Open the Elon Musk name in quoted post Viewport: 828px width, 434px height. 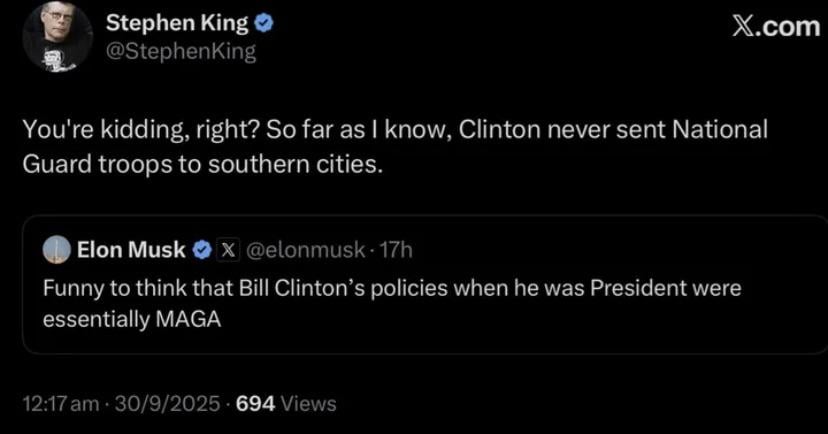tap(131, 249)
